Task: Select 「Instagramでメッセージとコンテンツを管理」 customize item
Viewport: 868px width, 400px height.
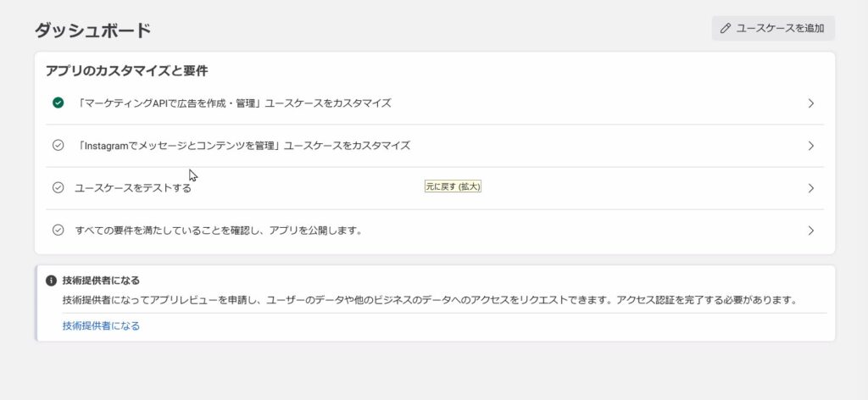Action: [242, 146]
